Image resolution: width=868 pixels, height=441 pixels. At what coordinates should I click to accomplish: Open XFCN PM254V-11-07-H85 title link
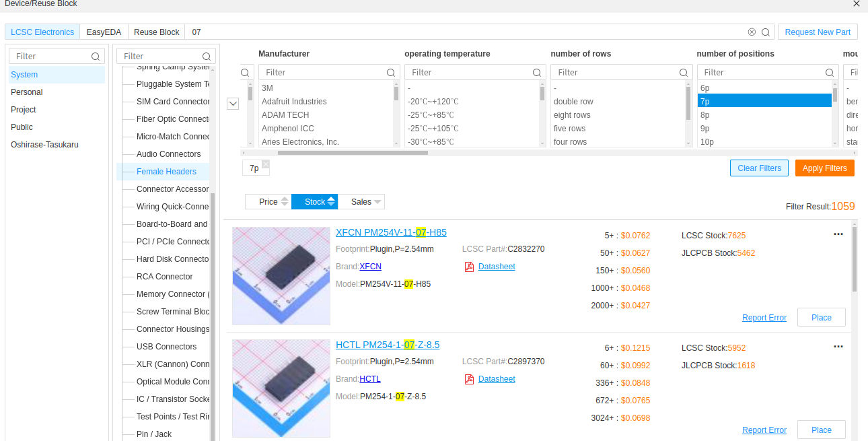pyautogui.click(x=391, y=233)
